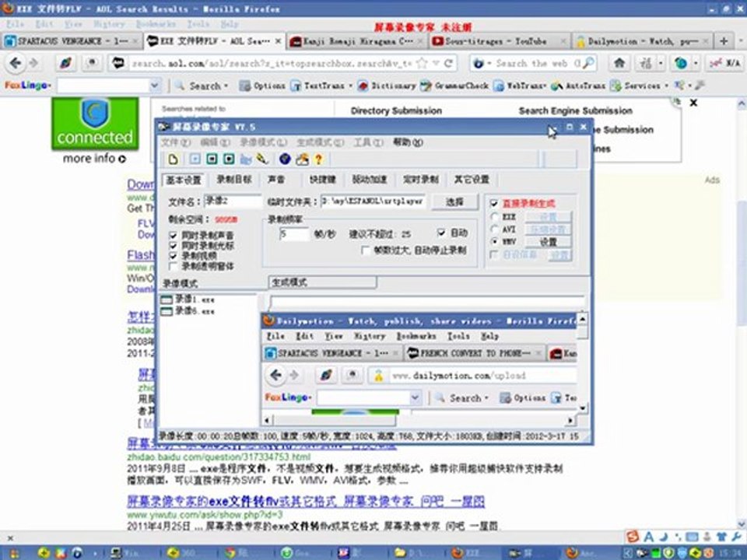Close the ad panel with the black X
The width and height of the screenshot is (747, 560).
pyautogui.click(x=693, y=103)
